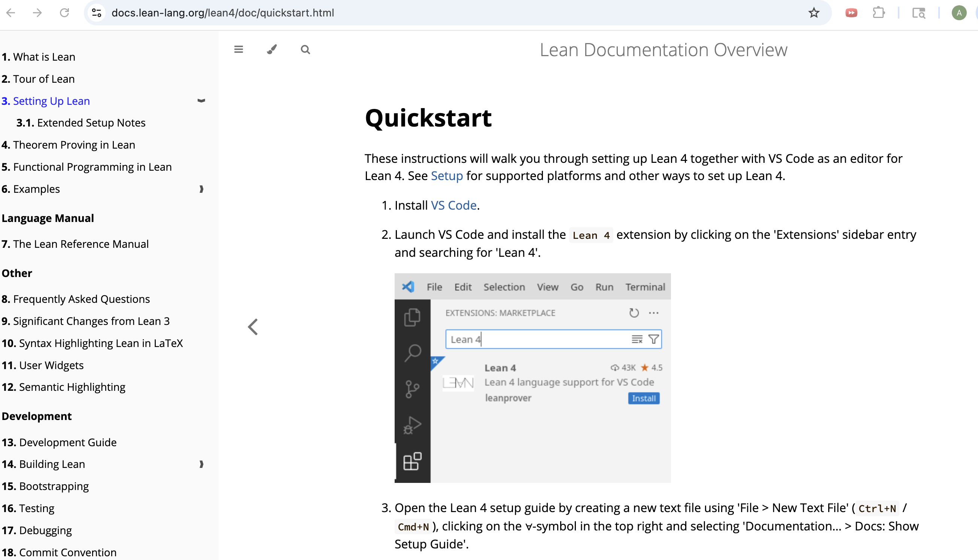Click the VS Code extensions screenshot

[x=532, y=378]
